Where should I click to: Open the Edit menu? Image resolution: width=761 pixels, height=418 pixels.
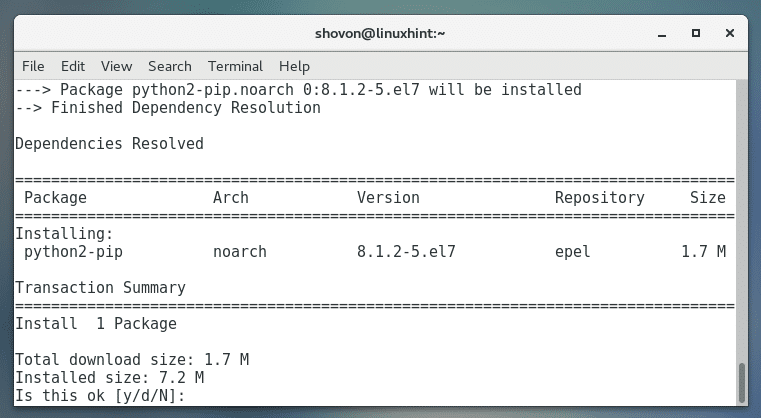coord(72,66)
